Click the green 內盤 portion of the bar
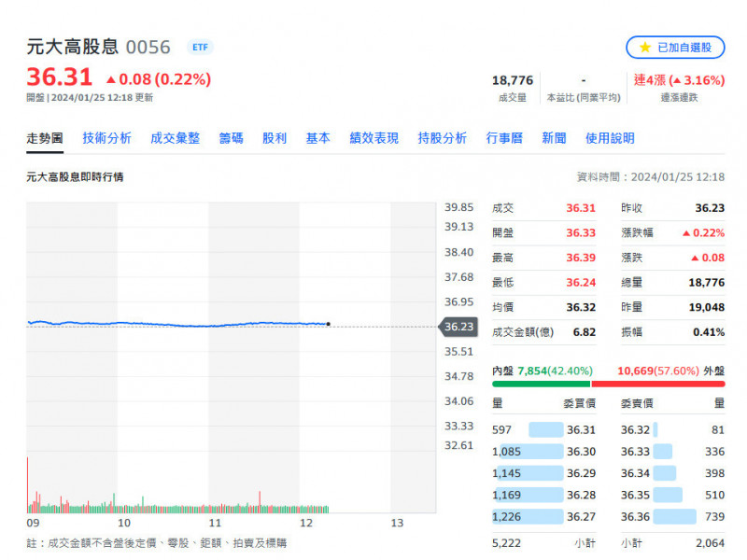This screenshot has height=560, width=747. click(x=541, y=384)
